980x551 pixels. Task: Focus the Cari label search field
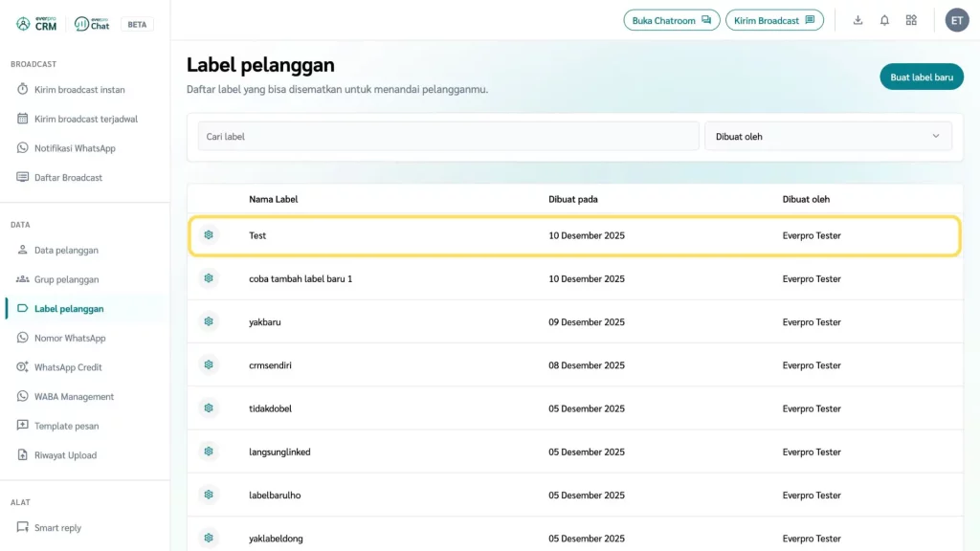tap(448, 137)
